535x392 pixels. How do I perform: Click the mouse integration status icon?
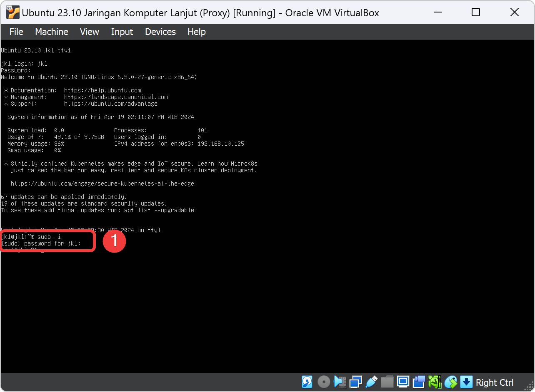pyautogui.click(x=451, y=382)
